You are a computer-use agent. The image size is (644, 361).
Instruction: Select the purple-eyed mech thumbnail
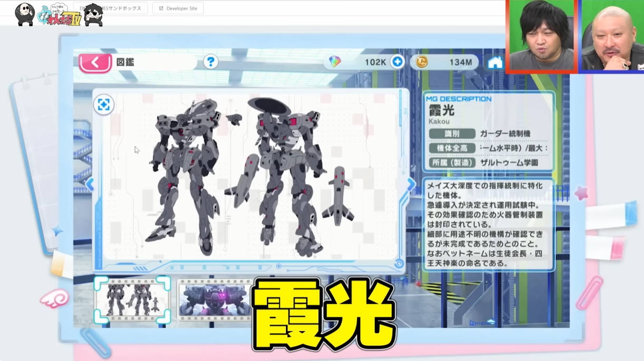pyautogui.click(x=215, y=299)
